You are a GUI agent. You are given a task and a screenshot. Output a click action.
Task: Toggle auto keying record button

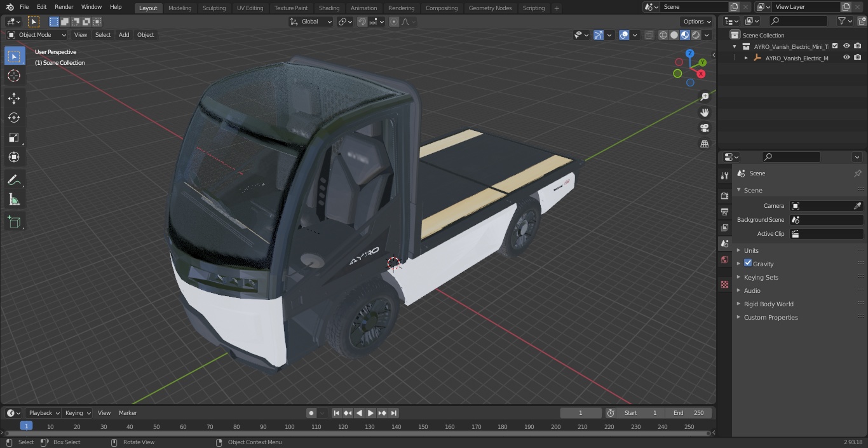tap(311, 413)
